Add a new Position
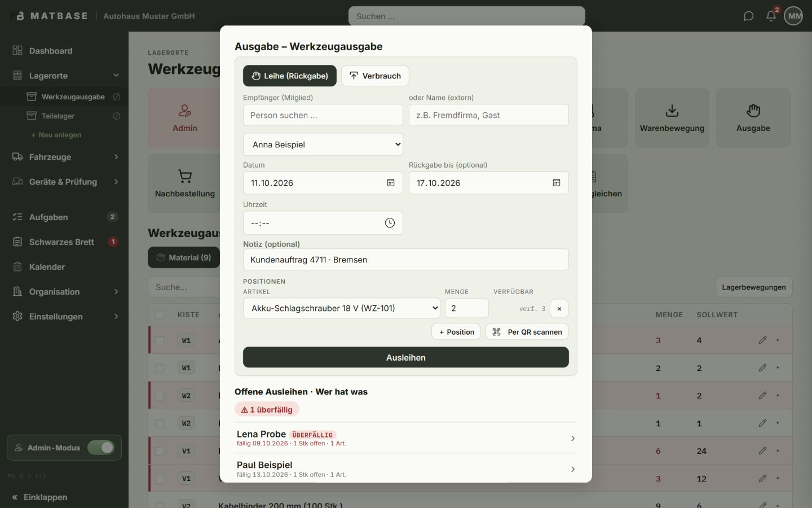The width and height of the screenshot is (812, 508). pos(456,332)
